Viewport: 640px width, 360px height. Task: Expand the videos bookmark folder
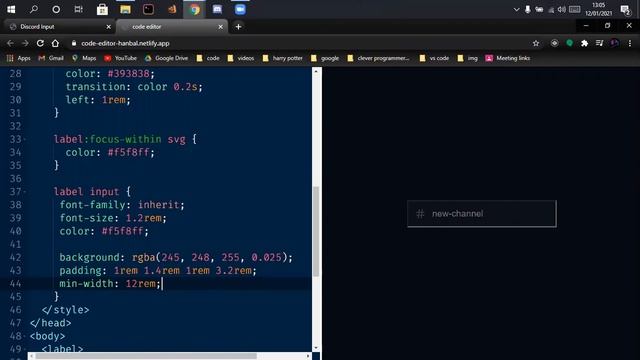pyautogui.click(x=241, y=58)
